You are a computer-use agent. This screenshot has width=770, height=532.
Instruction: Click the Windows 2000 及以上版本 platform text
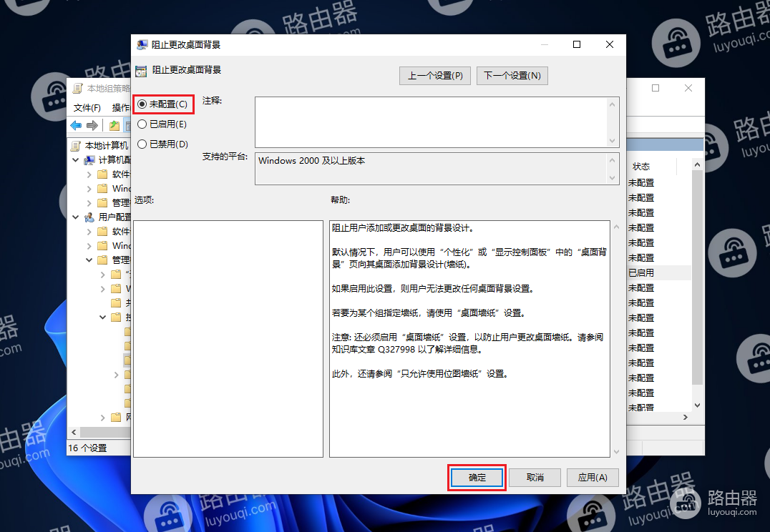312,160
